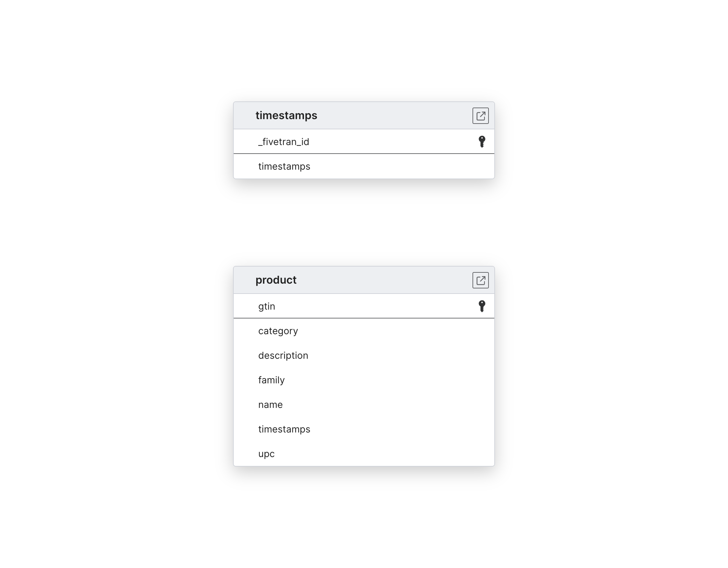
Task: Click the _fivetran_id field row
Action: (364, 141)
